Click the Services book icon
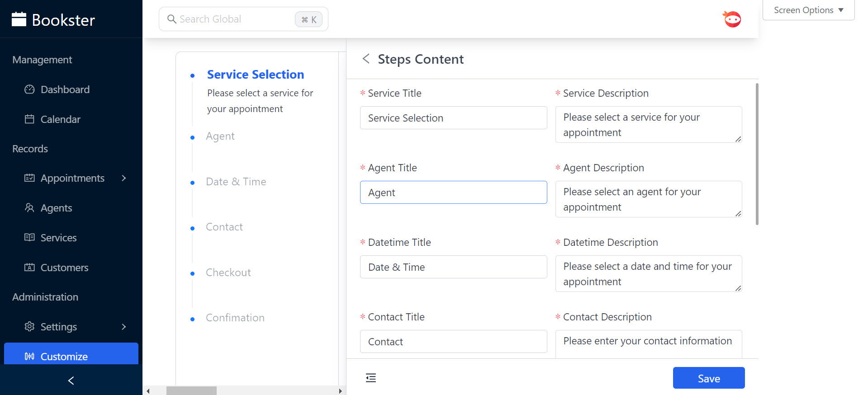 tap(29, 238)
